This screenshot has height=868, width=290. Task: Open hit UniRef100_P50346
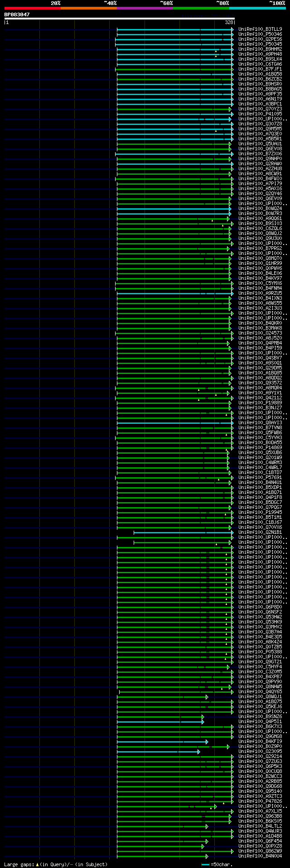coord(260,34)
